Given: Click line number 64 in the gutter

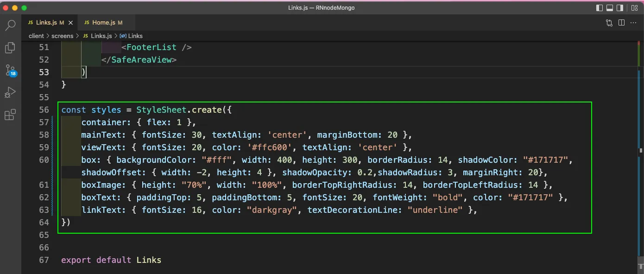Looking at the screenshot, I should [x=44, y=223].
